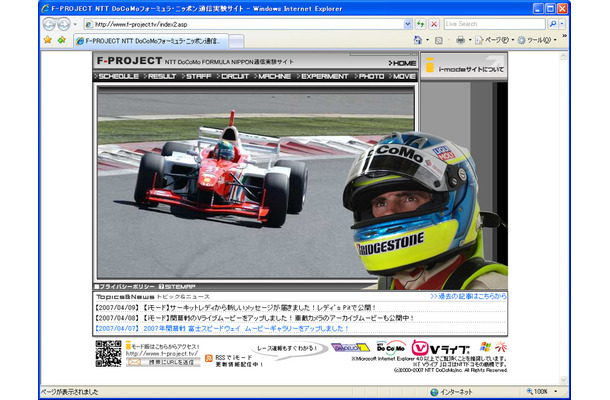
Task: Expand the zoom level dropdown arrow
Action: click(x=556, y=391)
